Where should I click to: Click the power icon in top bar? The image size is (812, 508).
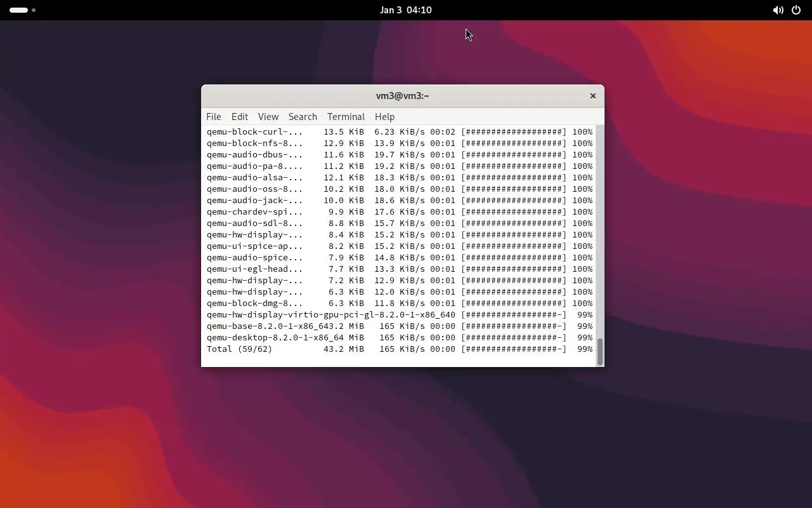tap(796, 10)
